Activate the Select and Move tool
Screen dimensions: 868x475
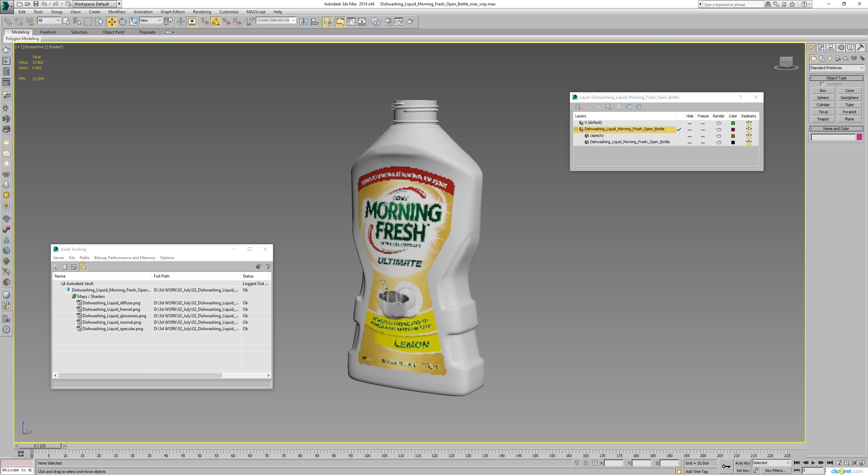click(x=112, y=22)
